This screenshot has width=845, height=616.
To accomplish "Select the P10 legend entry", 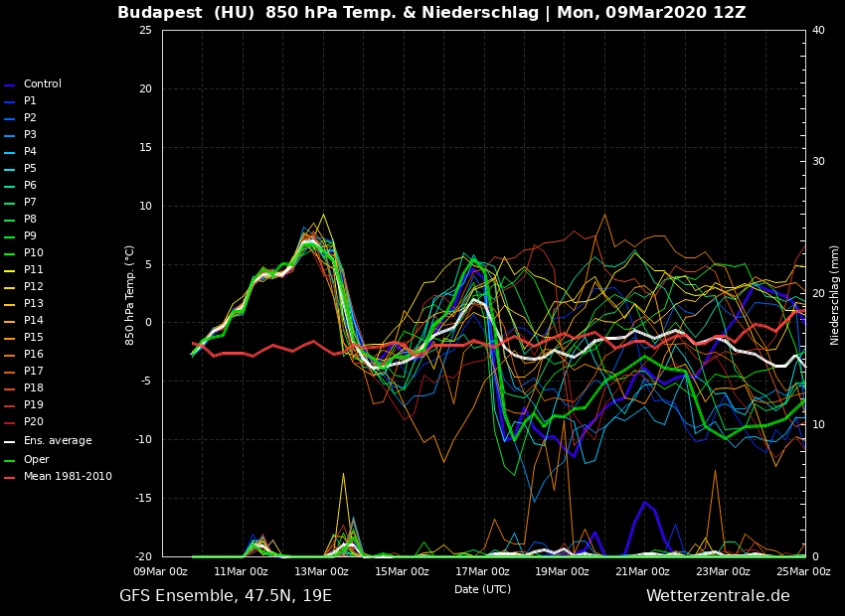I will [33, 253].
